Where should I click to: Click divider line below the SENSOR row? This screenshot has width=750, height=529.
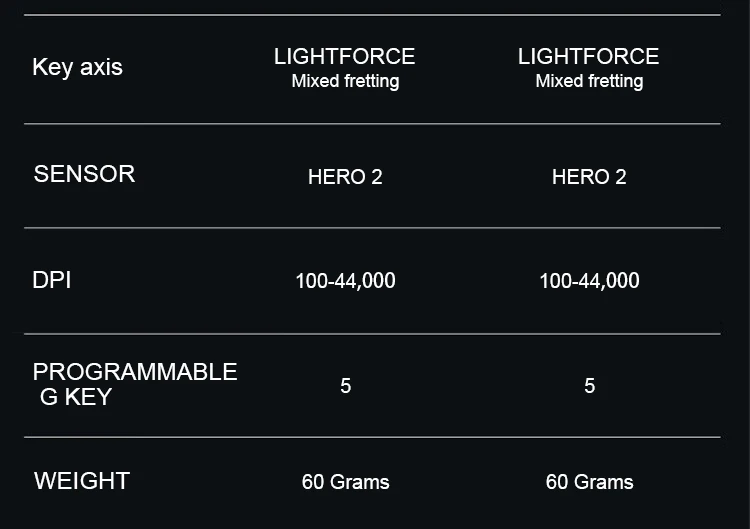coord(372,228)
